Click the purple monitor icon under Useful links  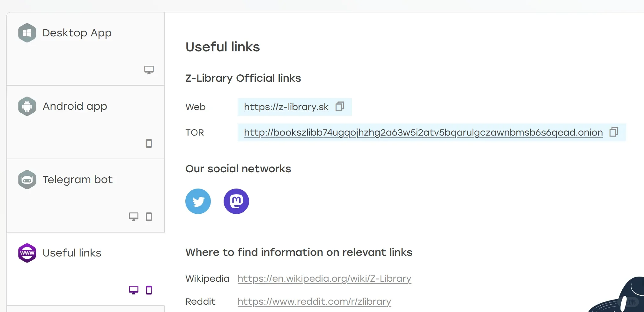(134, 290)
